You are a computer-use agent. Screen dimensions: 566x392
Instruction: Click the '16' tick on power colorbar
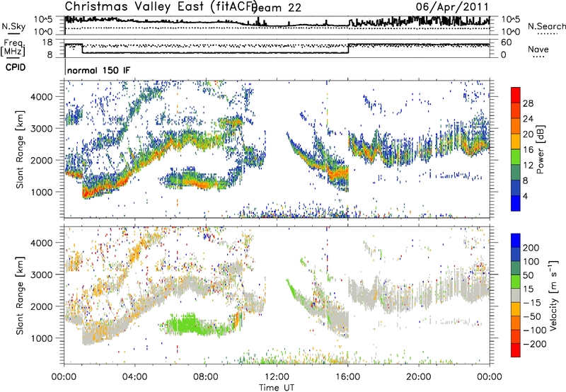tap(528, 150)
